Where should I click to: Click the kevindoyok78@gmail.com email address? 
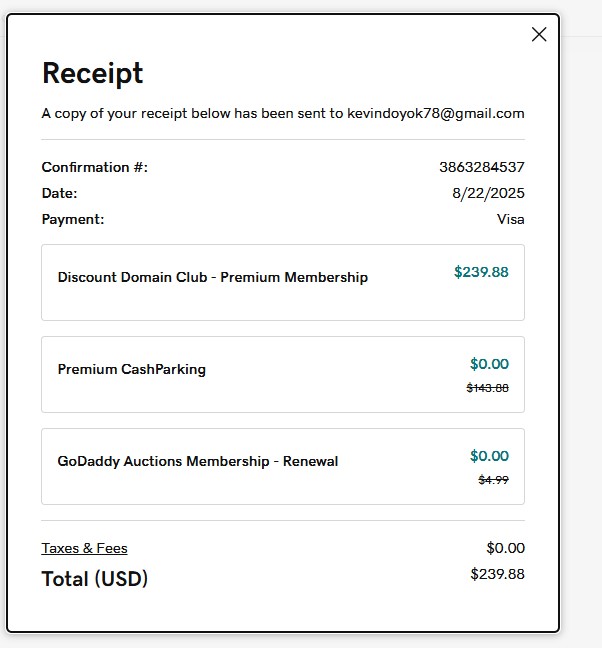coord(435,114)
